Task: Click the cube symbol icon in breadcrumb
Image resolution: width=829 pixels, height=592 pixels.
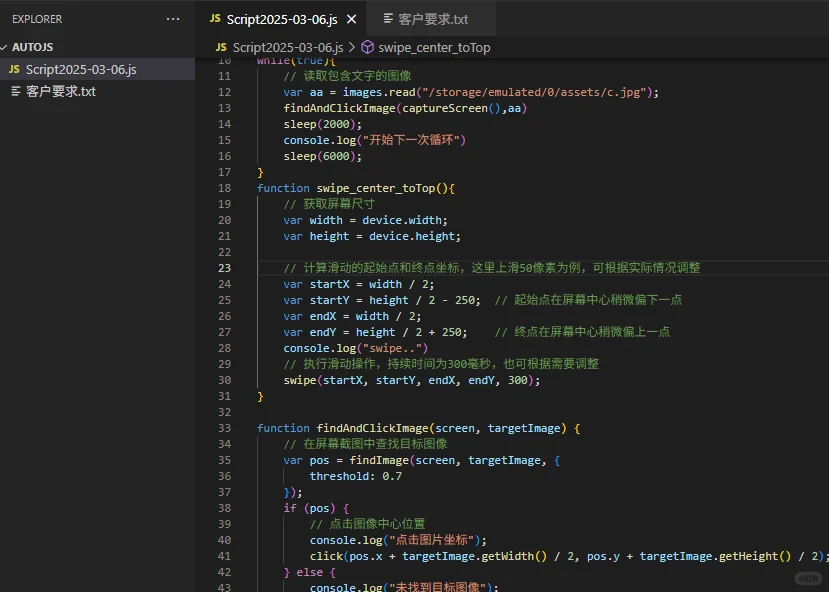Action: tap(367, 48)
